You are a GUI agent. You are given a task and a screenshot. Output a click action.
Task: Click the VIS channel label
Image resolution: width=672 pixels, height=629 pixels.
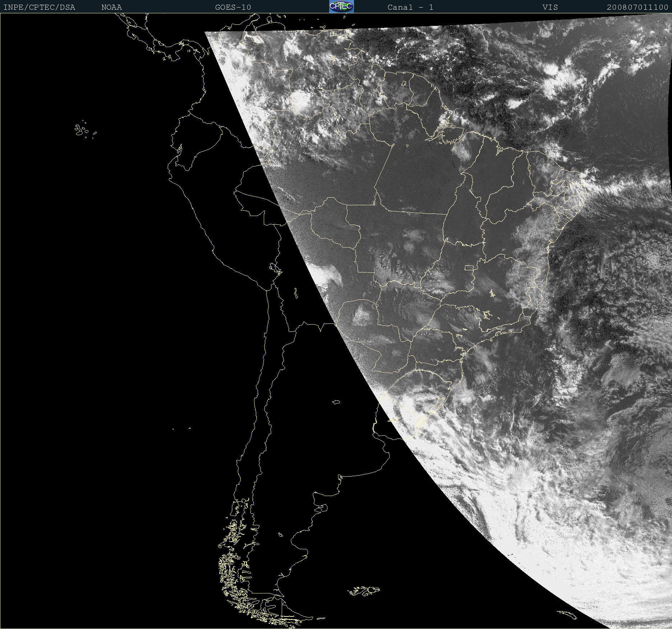click(x=550, y=7)
